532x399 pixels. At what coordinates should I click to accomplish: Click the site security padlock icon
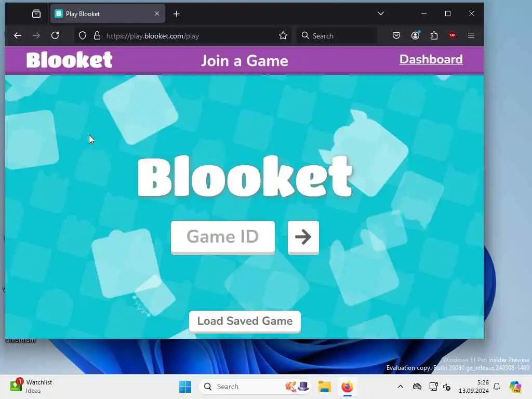[97, 36]
